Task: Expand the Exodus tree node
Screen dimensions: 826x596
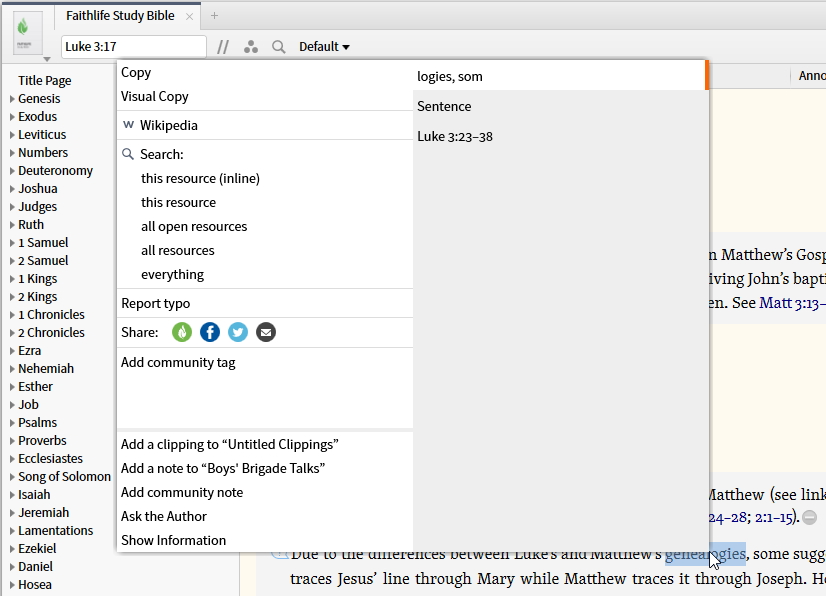Action: (12, 116)
